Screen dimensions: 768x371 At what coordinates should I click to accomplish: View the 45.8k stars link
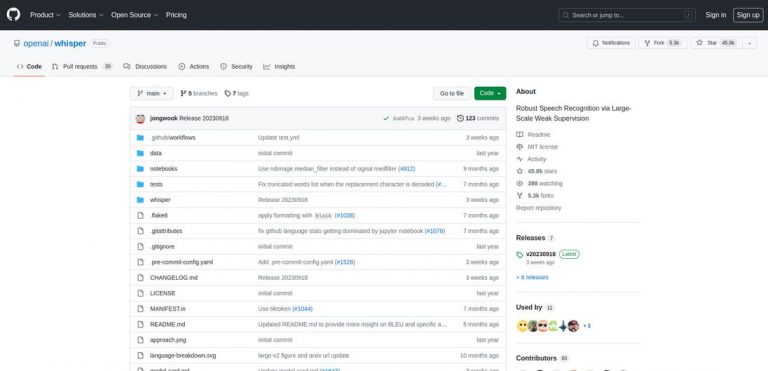(536, 171)
